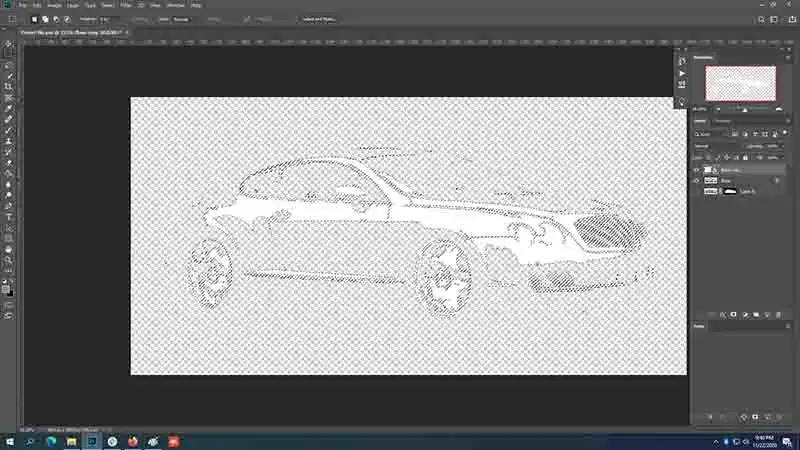
Task: Open the collapsed History panel icon
Action: pyautogui.click(x=682, y=61)
